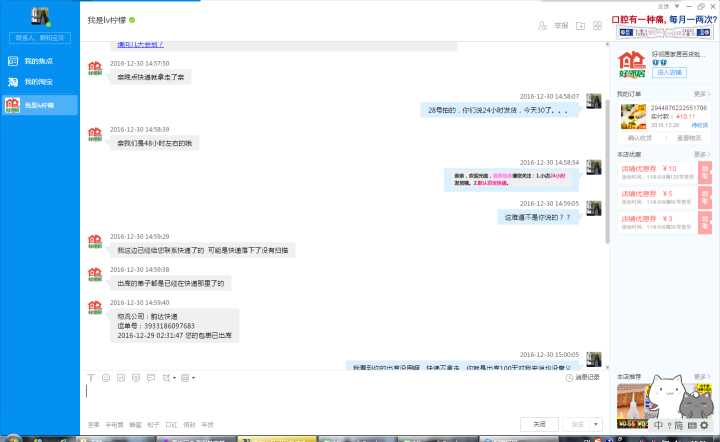The image size is (720, 442).
Task: Click my avatar on the 14:58:07 message
Action: tap(594, 101)
